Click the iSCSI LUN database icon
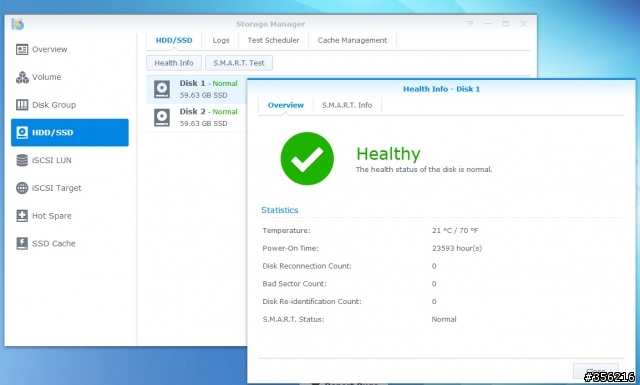 coord(22,160)
